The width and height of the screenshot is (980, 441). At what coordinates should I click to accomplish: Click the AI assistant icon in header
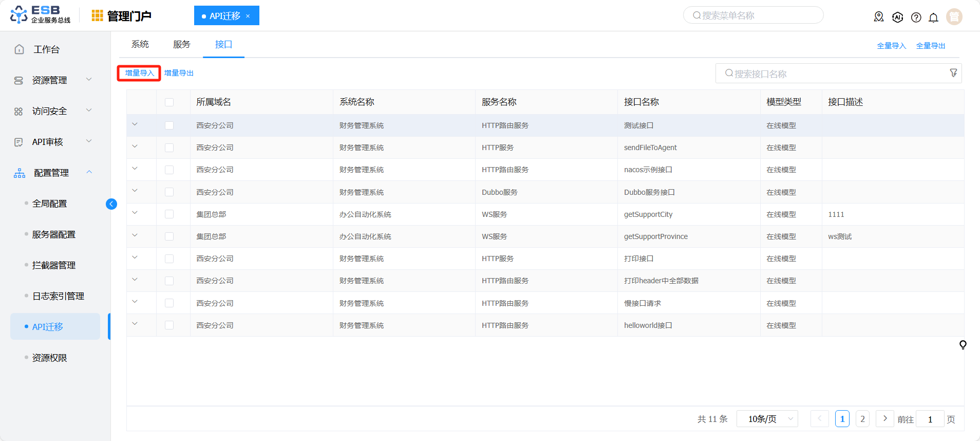pos(897,17)
